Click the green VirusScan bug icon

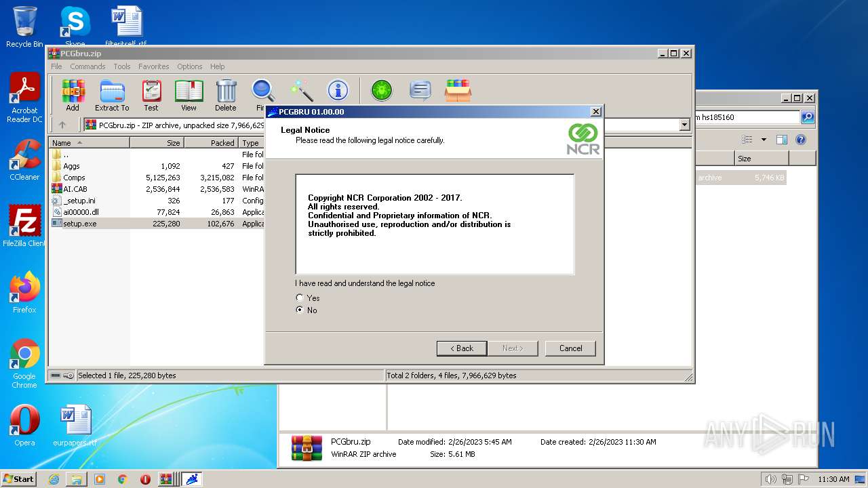[x=382, y=90]
